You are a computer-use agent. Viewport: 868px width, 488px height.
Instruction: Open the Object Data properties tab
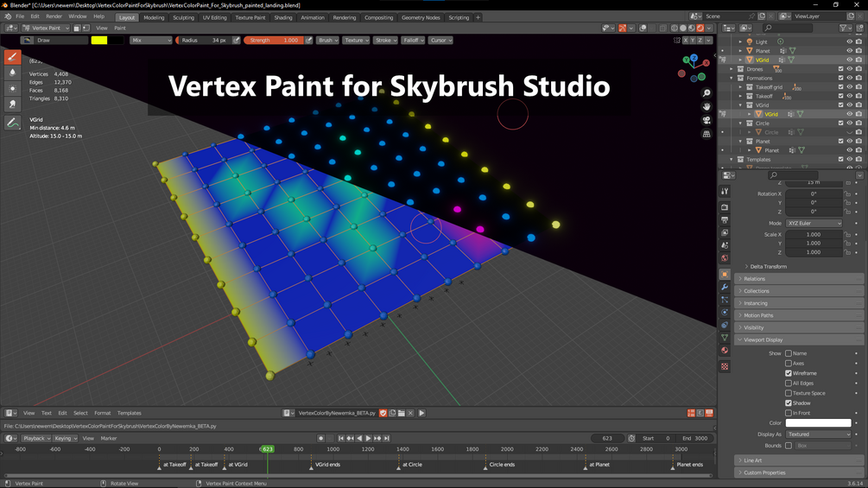pyautogui.click(x=725, y=338)
